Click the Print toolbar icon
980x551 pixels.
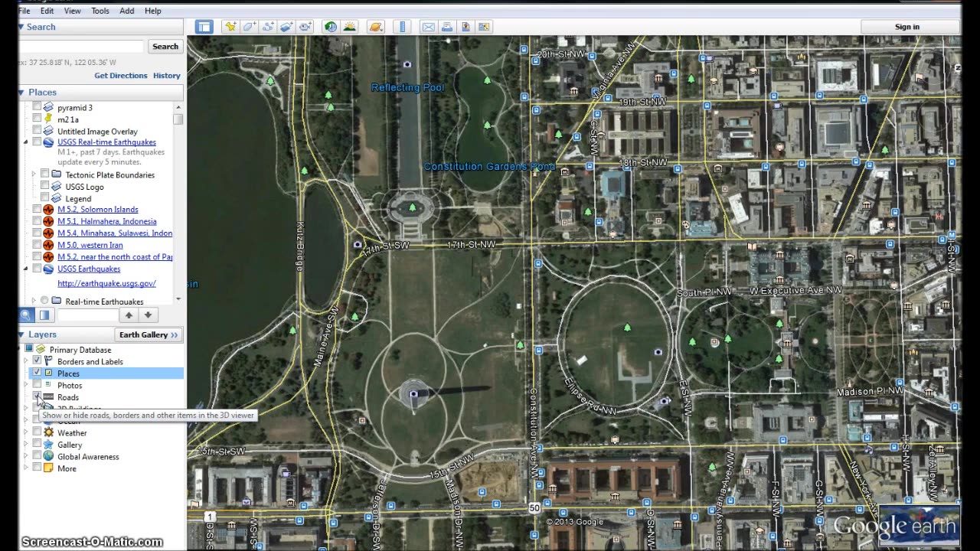[447, 27]
